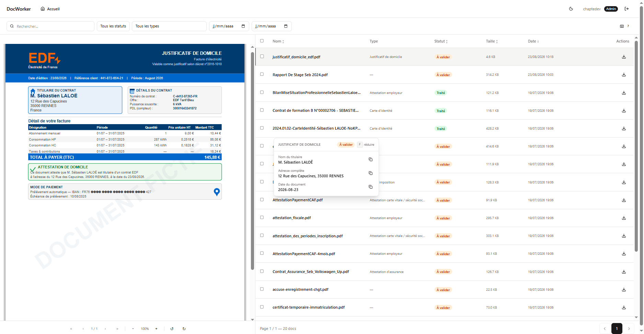Click the help question mark
The width and height of the screenshot is (644, 334).
click(628, 26)
